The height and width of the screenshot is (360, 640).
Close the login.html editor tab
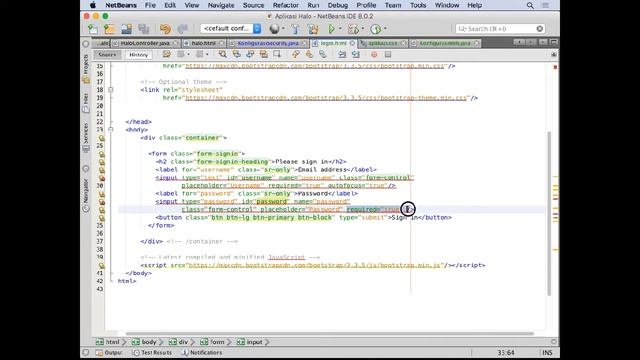tap(352, 43)
